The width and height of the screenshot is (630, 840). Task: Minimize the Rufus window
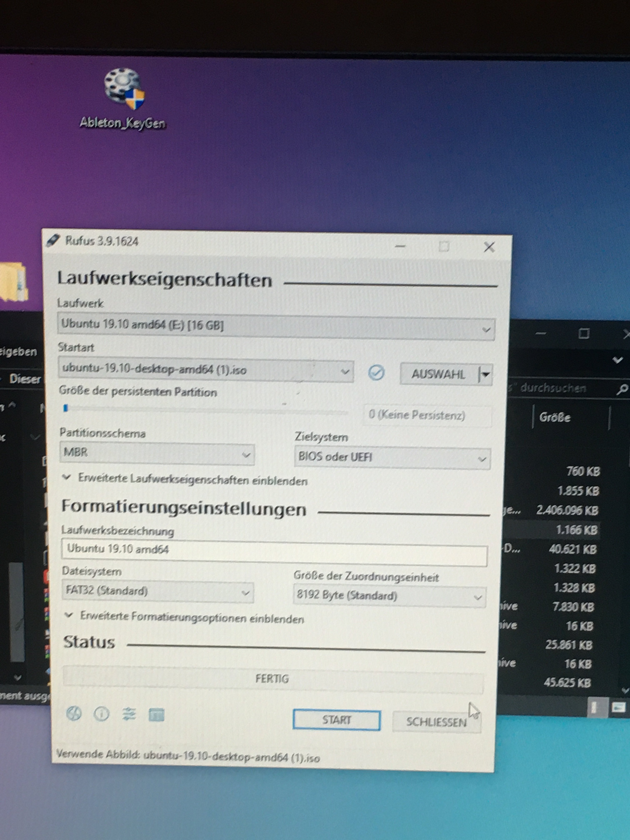(x=400, y=246)
